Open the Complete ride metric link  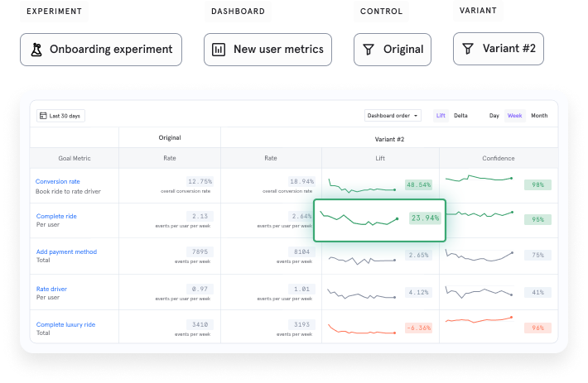pyautogui.click(x=56, y=216)
